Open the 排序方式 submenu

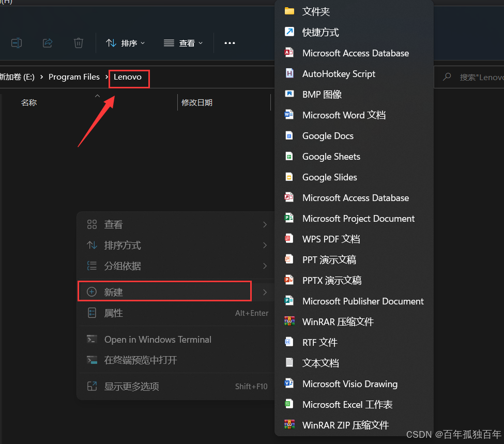176,246
